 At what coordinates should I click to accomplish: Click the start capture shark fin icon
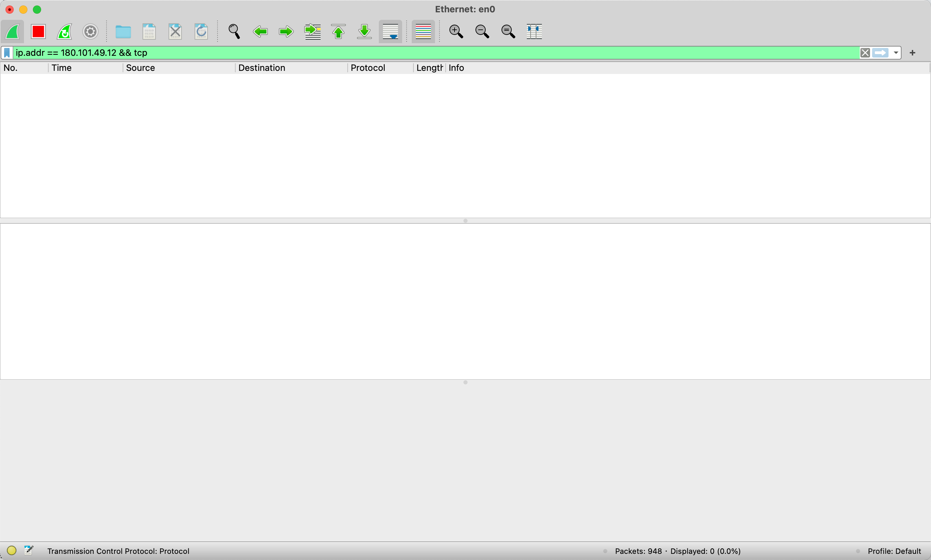click(x=13, y=32)
